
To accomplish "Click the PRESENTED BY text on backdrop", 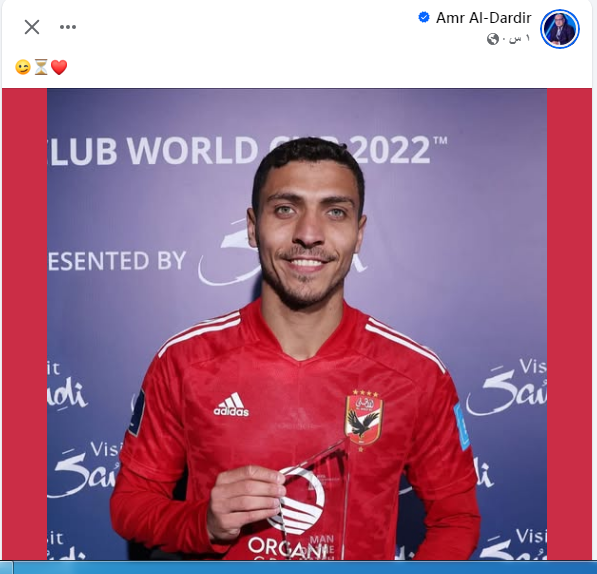I will click(x=117, y=261).
